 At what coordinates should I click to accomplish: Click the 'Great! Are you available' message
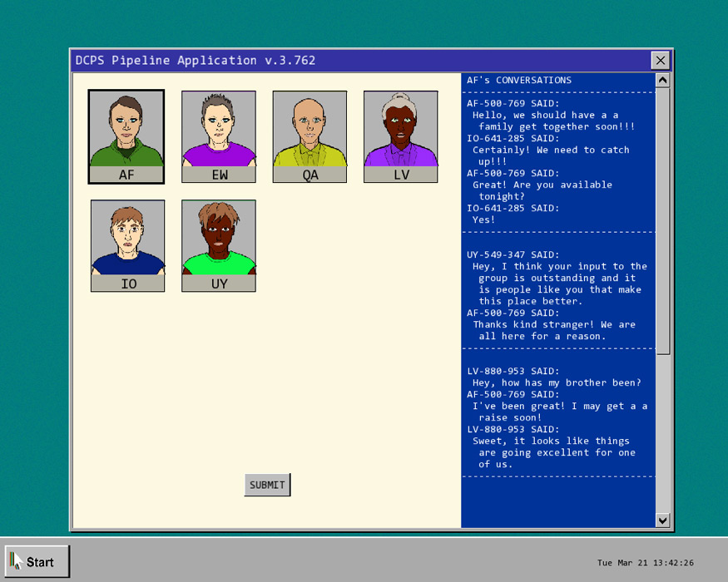(x=542, y=190)
